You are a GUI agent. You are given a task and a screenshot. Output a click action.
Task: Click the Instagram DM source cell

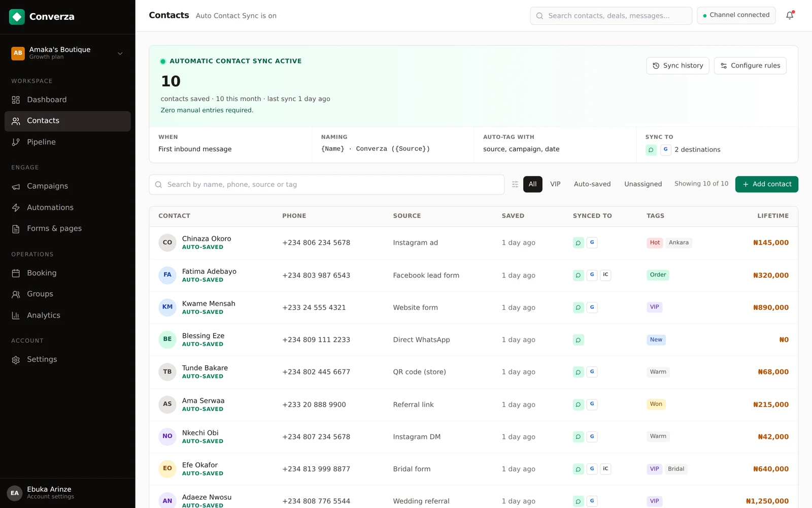coord(417,437)
